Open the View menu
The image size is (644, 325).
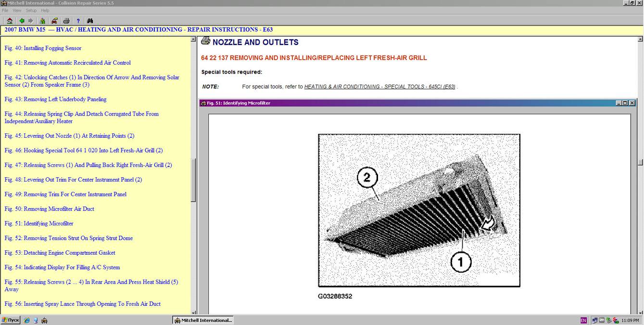click(17, 10)
